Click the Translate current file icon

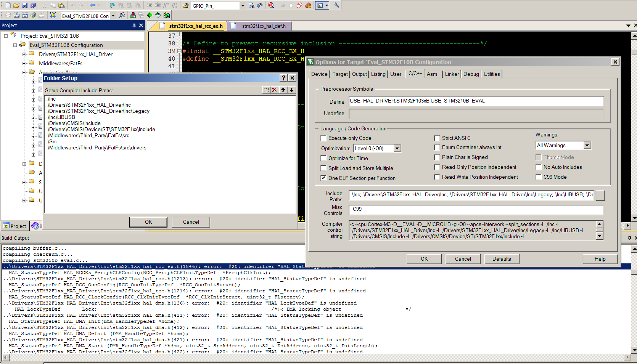(8, 15)
